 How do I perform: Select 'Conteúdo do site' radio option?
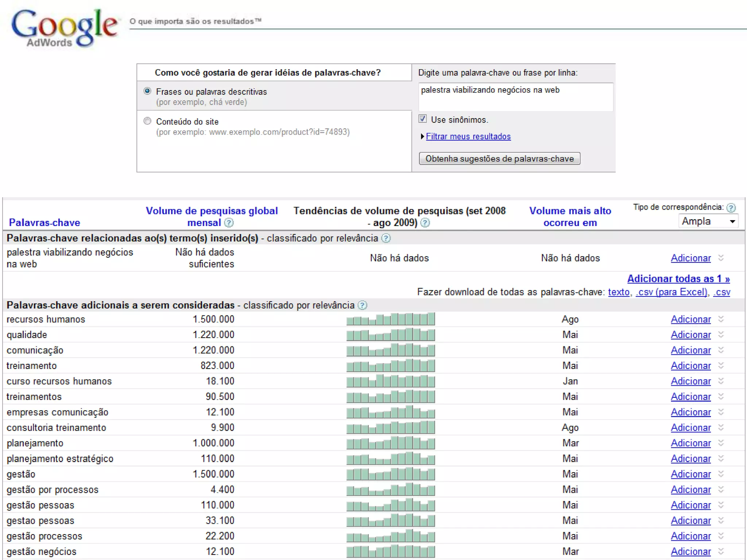coord(147,121)
